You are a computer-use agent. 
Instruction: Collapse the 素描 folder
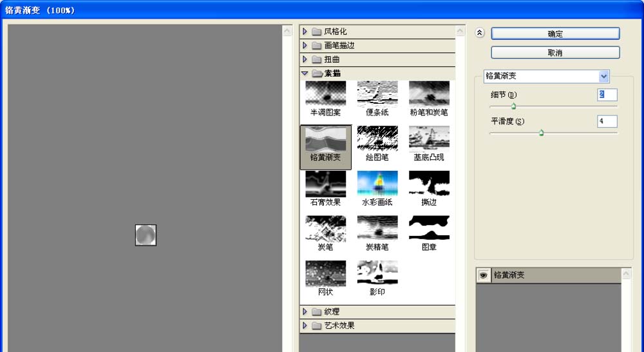pyautogui.click(x=305, y=73)
